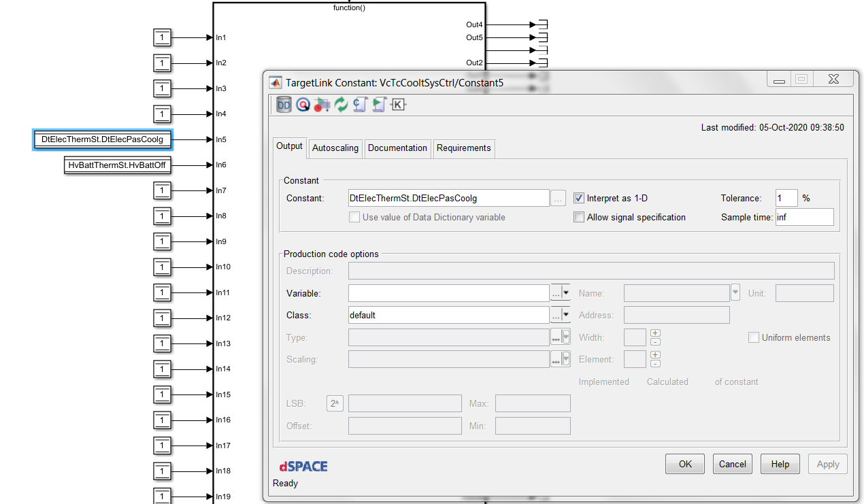Expand the Class field dropdown arrow
This screenshot has width=864, height=504.
pyautogui.click(x=566, y=316)
